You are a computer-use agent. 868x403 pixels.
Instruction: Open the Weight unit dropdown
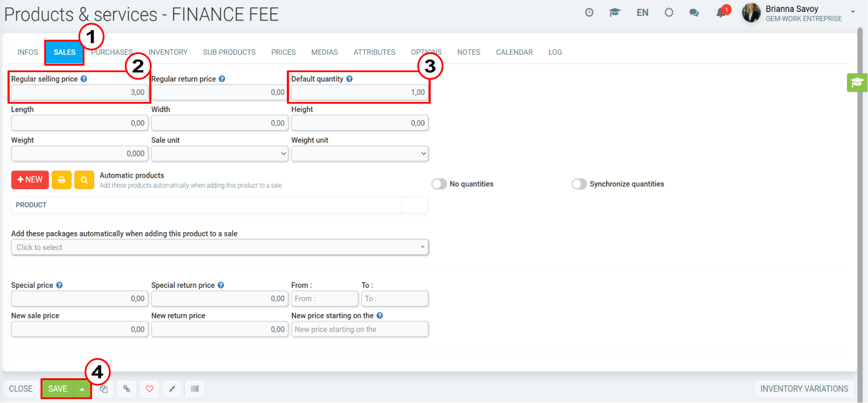[360, 154]
